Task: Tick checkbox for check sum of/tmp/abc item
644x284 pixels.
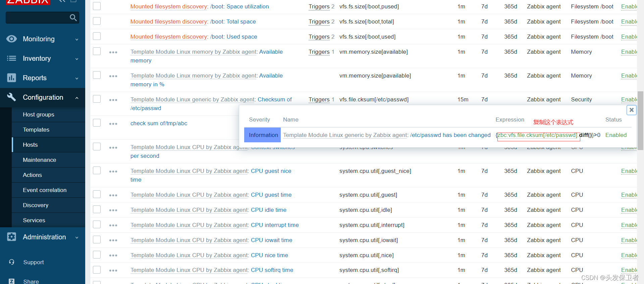Action: [x=97, y=123]
